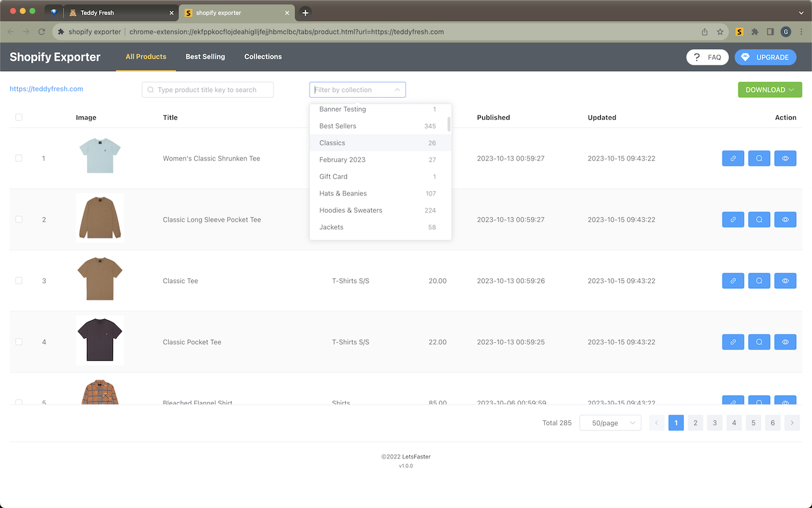
Task: Close the shopify exporter tab
Action: 287,13
